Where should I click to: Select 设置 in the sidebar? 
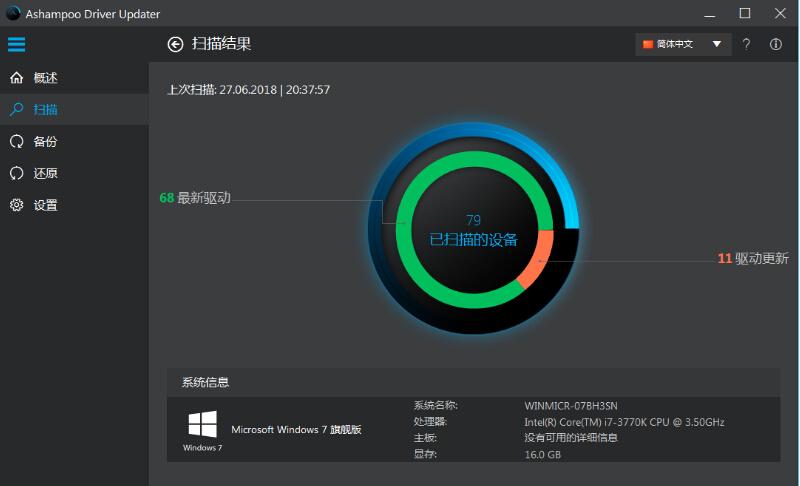point(45,205)
